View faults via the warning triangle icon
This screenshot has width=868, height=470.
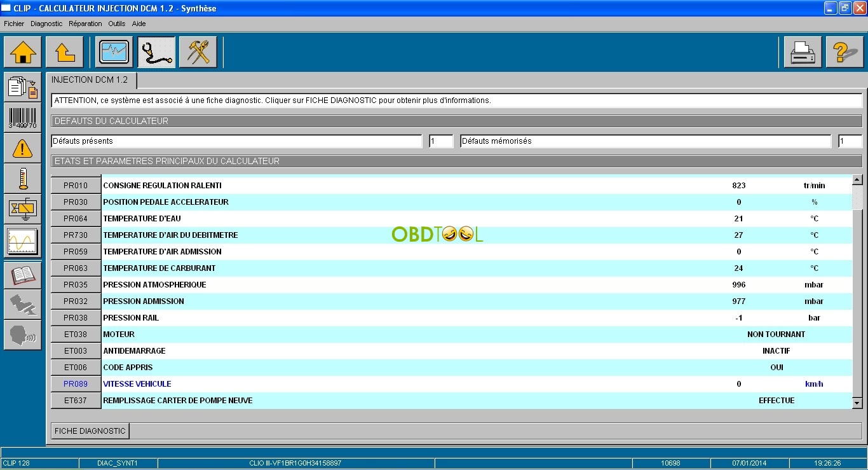pos(22,148)
